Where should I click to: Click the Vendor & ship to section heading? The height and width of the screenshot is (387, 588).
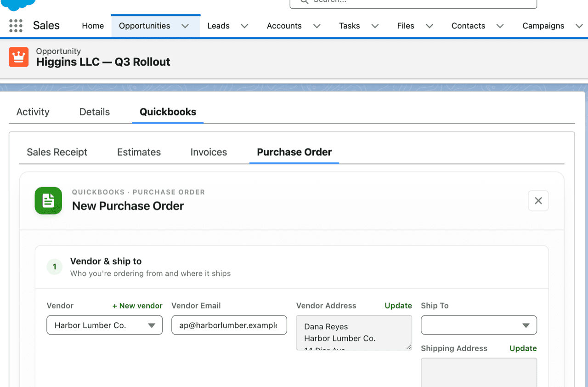[106, 261]
